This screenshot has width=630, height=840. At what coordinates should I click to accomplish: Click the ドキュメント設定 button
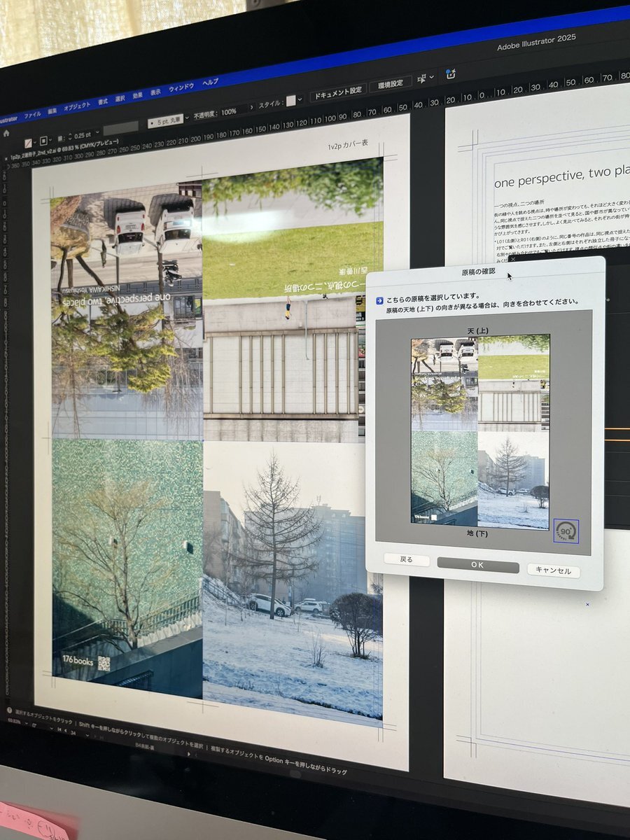point(339,91)
